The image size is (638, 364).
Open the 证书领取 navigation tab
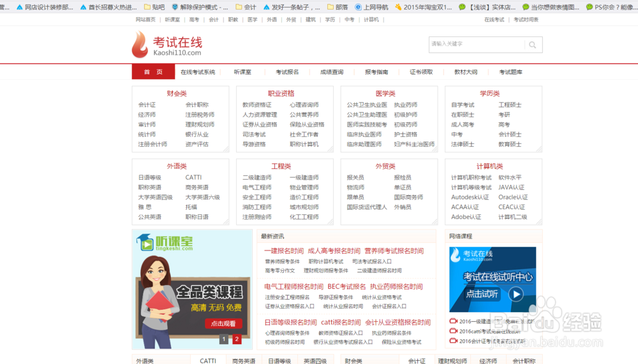click(x=421, y=72)
